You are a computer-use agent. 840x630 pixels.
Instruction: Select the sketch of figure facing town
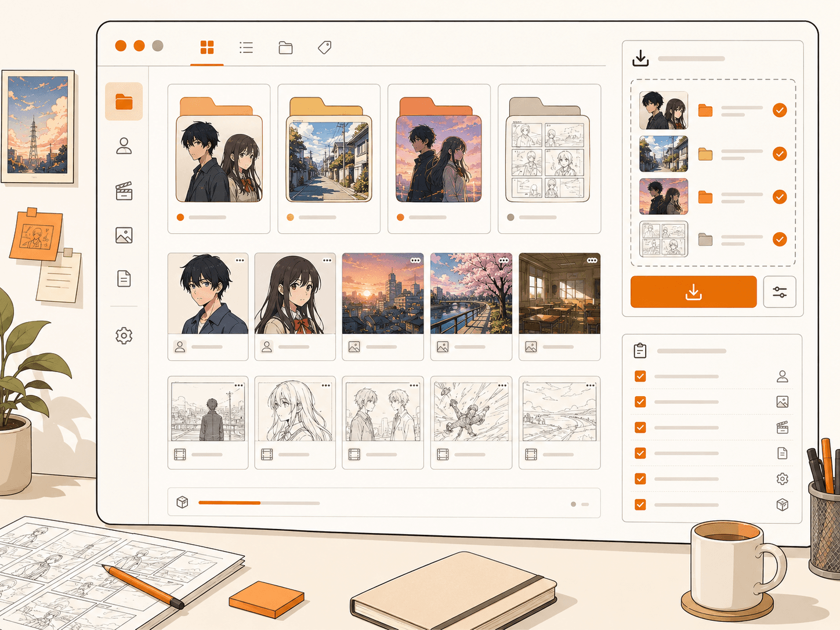tap(208, 422)
